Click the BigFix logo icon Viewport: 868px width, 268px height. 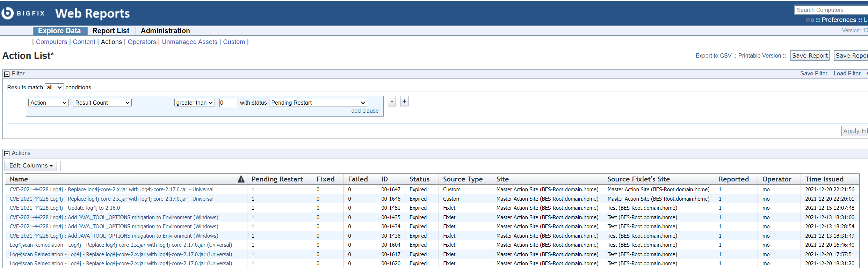7,13
